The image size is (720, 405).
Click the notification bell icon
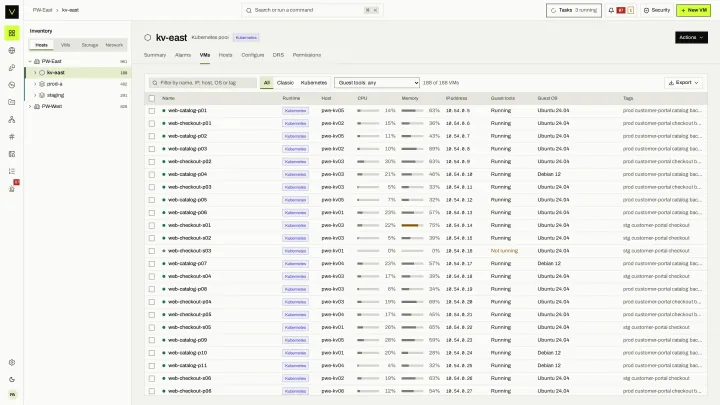(611, 10)
